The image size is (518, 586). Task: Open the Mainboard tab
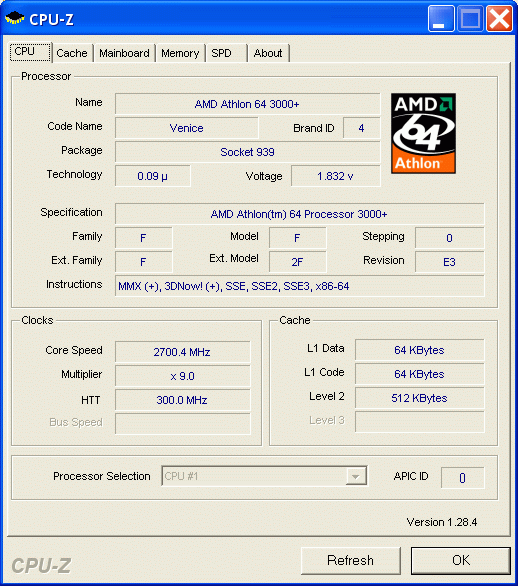pyautogui.click(x=124, y=53)
